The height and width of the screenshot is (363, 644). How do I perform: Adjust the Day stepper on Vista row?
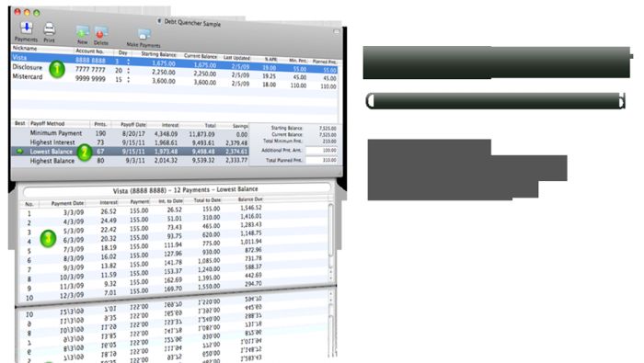point(128,62)
